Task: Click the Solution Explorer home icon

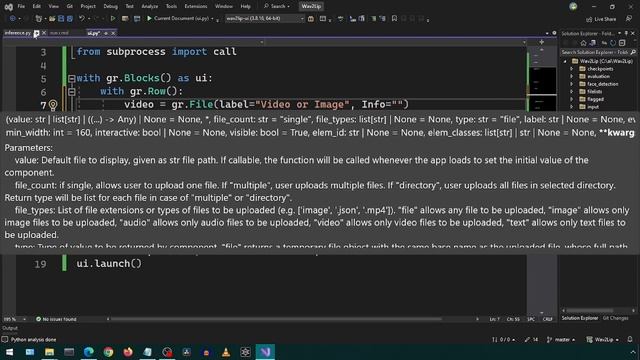Action: (584, 43)
